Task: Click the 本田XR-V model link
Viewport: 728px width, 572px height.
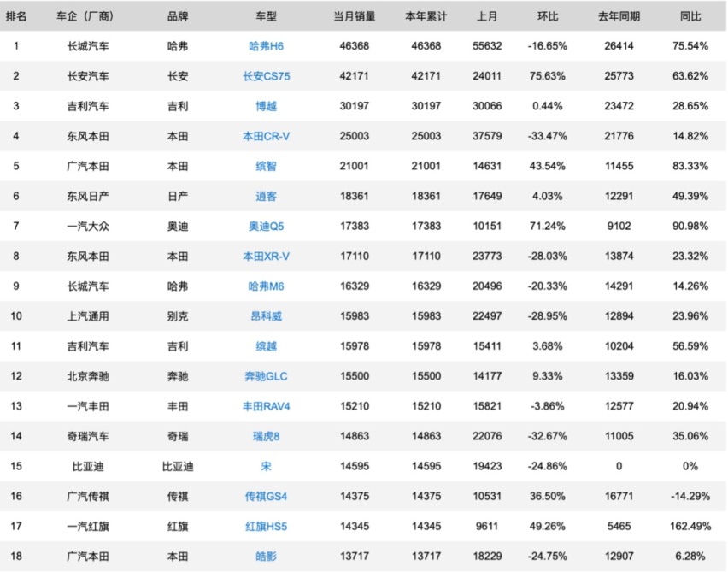Action: click(266, 256)
